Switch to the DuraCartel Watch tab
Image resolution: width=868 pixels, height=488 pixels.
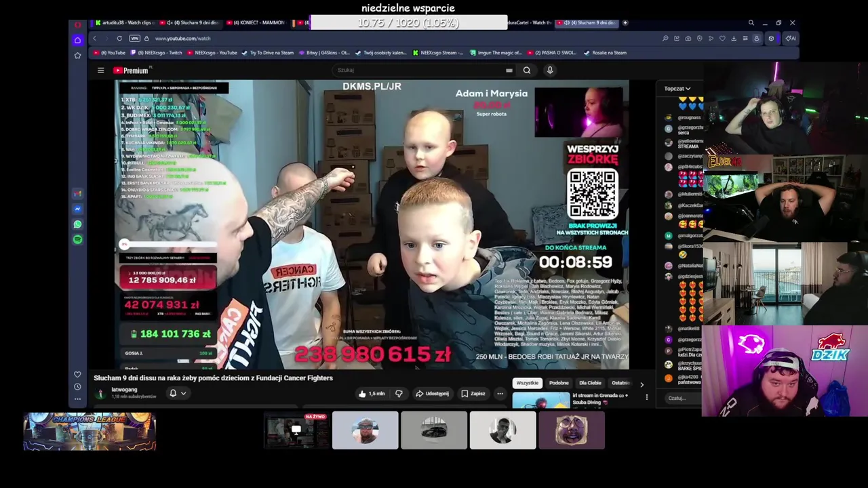[x=530, y=22]
